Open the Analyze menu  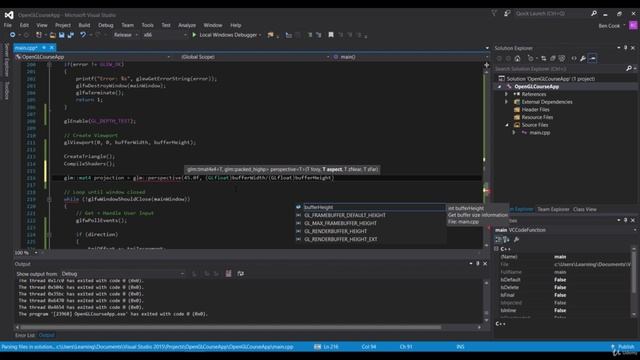click(x=187, y=25)
